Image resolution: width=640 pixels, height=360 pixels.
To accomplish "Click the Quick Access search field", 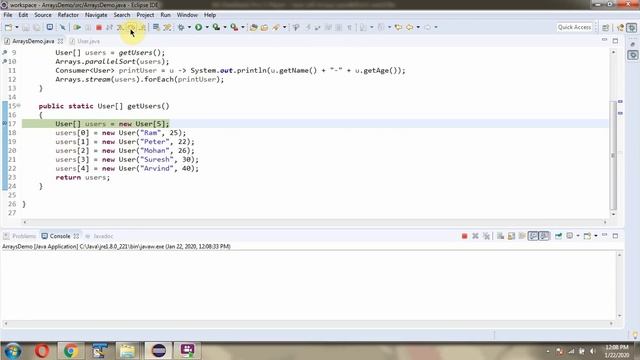I will (574, 27).
